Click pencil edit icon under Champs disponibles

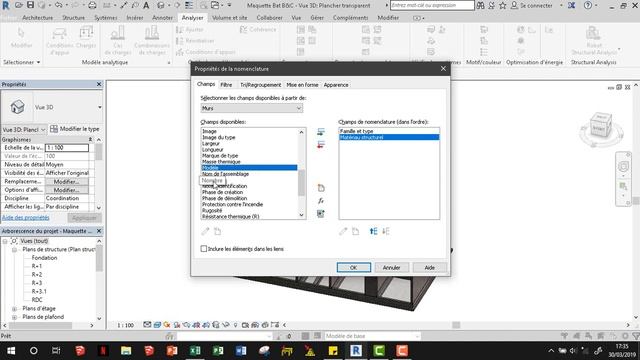[x=205, y=231]
